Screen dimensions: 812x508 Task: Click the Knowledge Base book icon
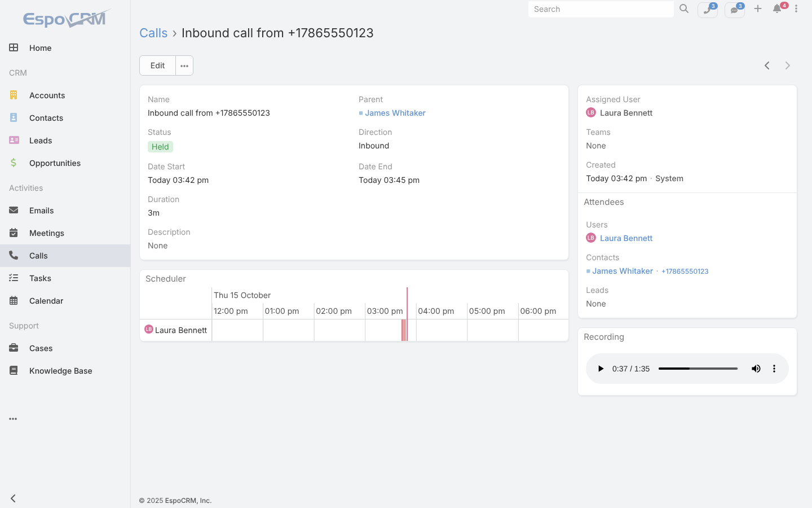tap(14, 370)
